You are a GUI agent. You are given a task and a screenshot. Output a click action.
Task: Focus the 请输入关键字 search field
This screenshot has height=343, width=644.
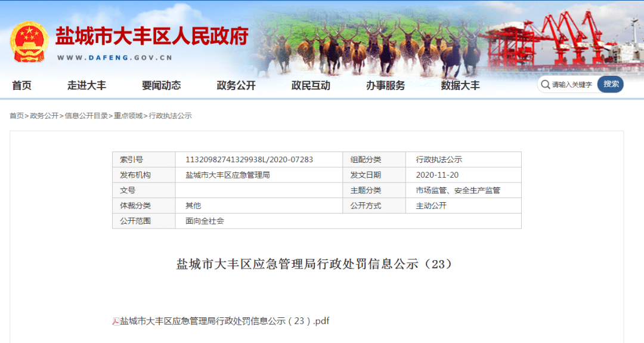point(572,85)
